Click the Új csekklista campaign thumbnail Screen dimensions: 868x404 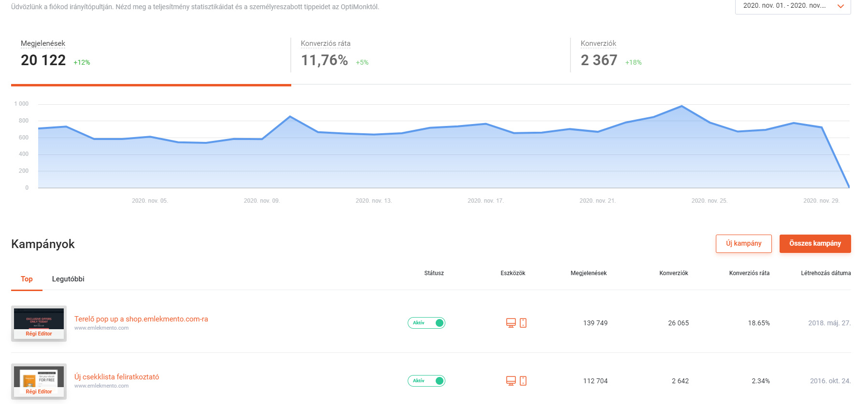39,381
